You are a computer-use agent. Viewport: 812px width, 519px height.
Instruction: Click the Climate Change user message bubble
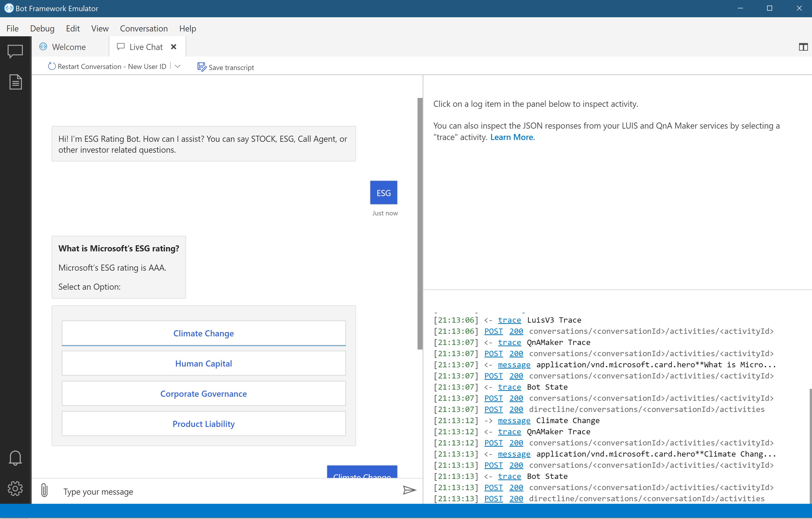(x=362, y=472)
